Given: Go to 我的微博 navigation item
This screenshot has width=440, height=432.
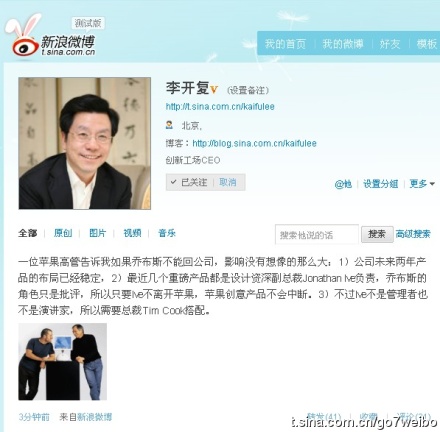Looking at the screenshot, I should 343,44.
